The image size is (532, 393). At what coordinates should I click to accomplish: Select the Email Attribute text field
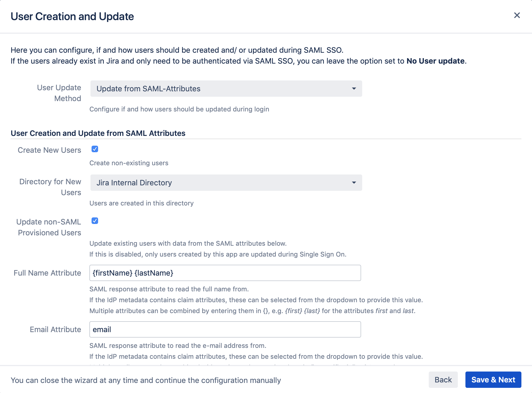[x=225, y=329]
